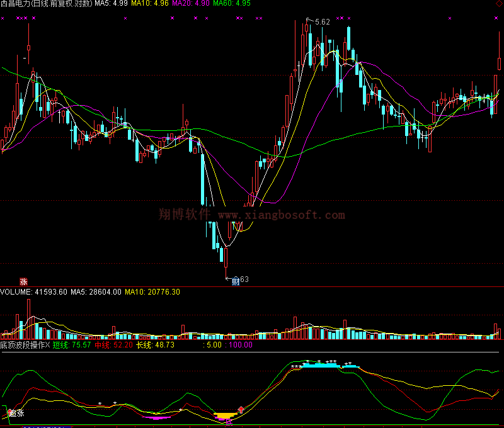Click the 5.62 high price label

322,22
